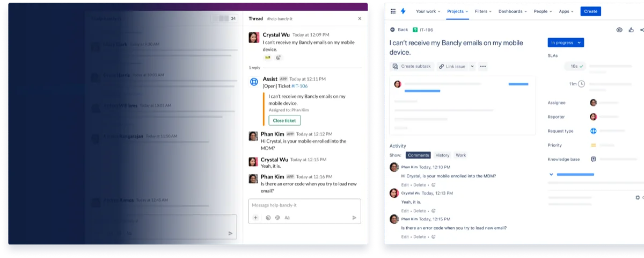Toggle the watch eye icon on the issue
This screenshot has height=258, width=644.
pos(619,30)
